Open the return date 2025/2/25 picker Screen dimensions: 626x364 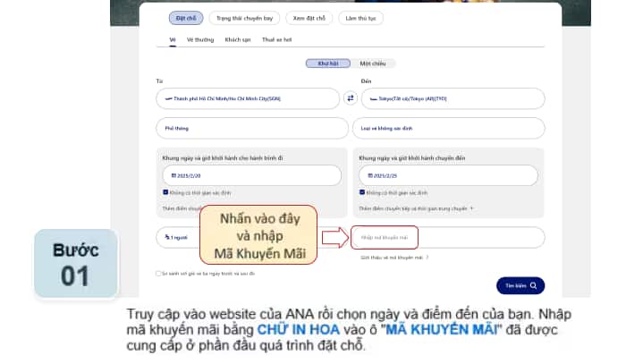click(448, 175)
